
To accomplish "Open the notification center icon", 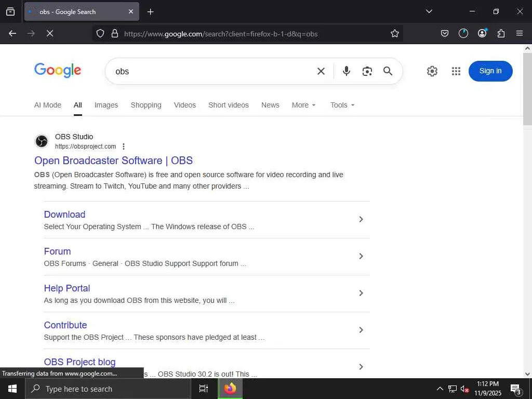I will pos(516,389).
